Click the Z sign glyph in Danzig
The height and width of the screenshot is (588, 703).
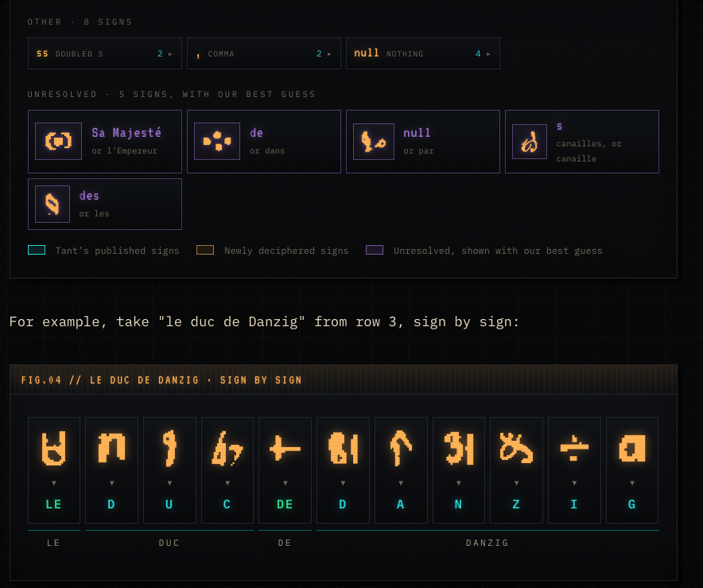516,448
